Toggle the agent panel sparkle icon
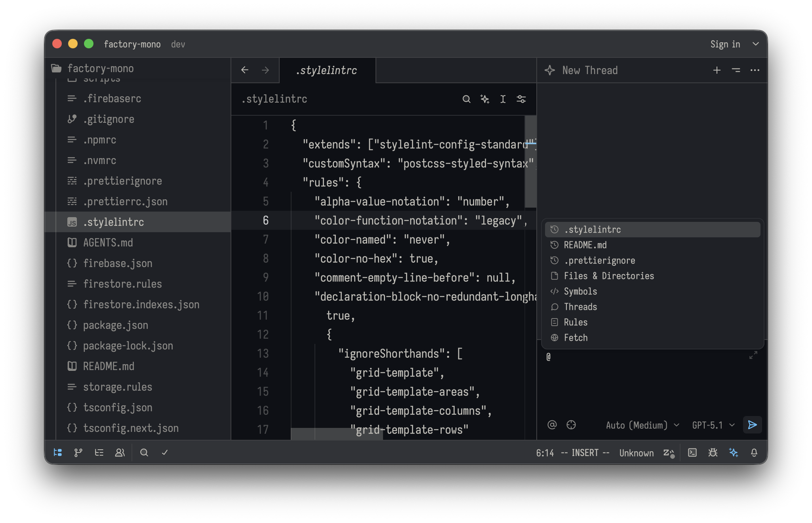812x523 pixels. pos(734,452)
